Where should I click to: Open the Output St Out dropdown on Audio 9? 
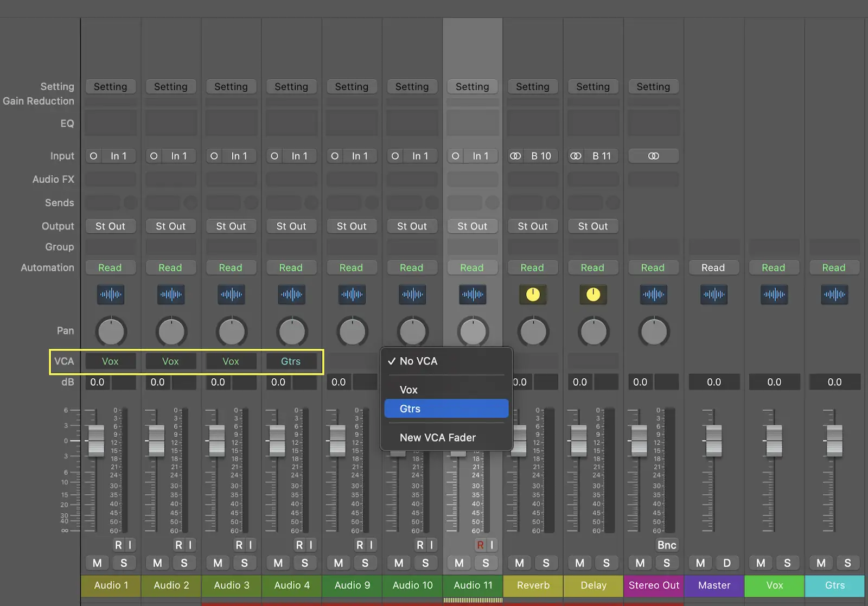352,226
